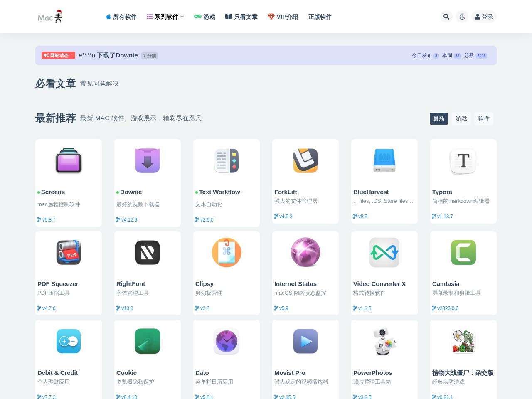The width and height of the screenshot is (532, 399).
Task: Click the Clipsy title link
Action: 204,284
